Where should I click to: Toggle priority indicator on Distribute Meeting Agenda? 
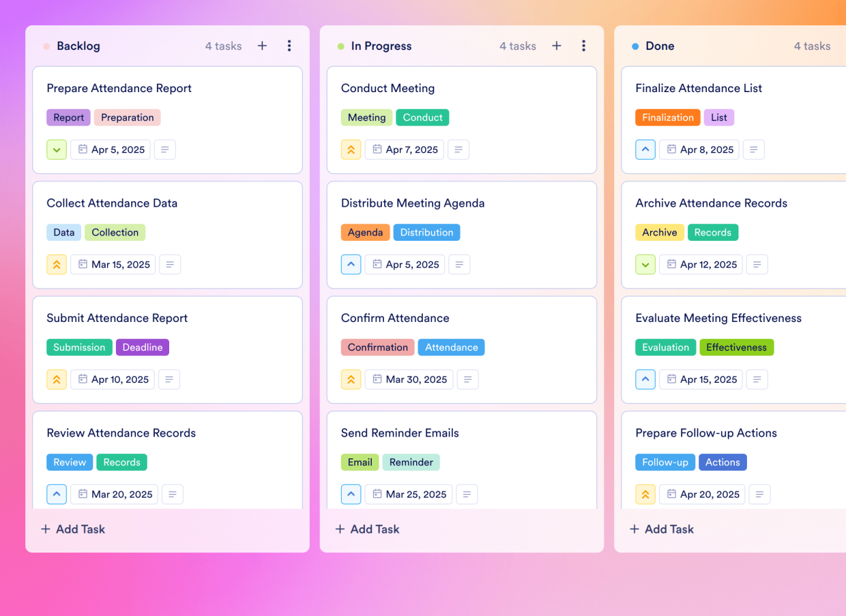pyautogui.click(x=351, y=264)
